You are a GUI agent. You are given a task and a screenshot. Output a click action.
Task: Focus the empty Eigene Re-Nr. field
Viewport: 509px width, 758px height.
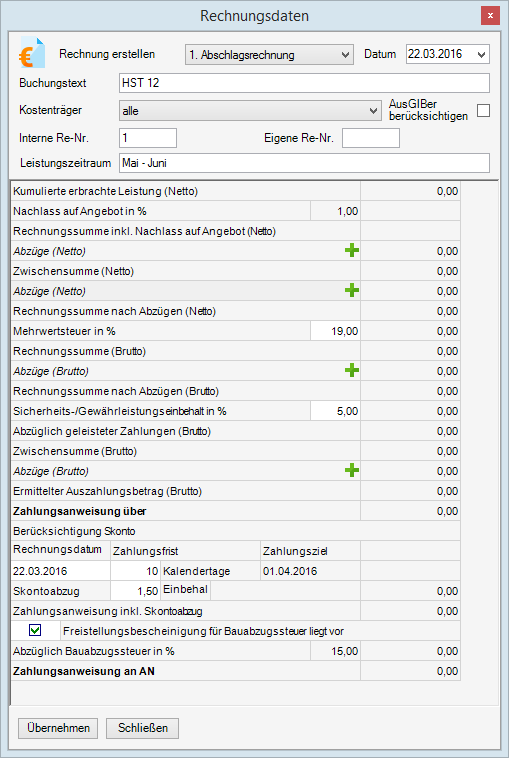(371, 138)
